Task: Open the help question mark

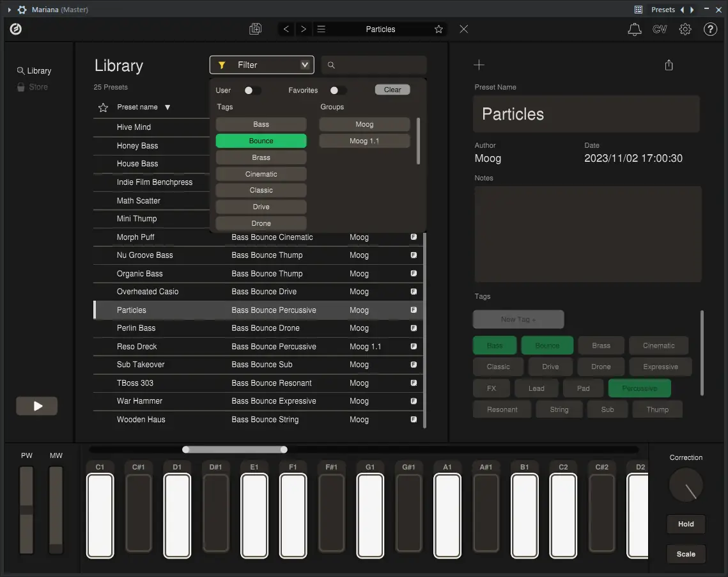Action: 710,29
